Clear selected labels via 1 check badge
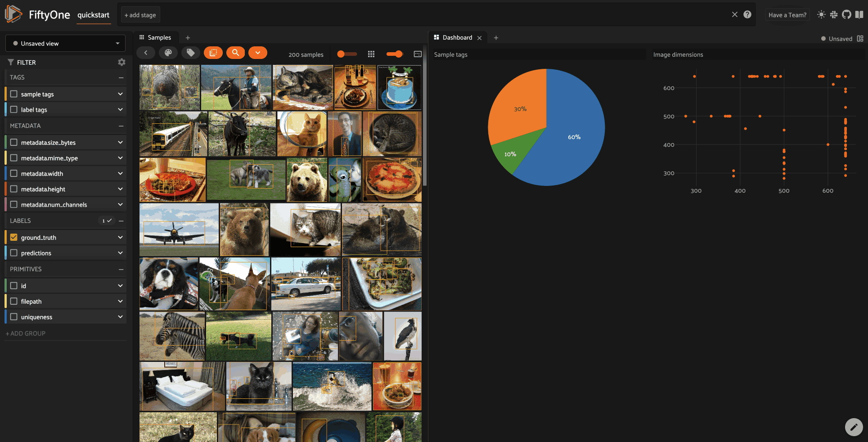The width and height of the screenshot is (868, 442). (x=107, y=221)
